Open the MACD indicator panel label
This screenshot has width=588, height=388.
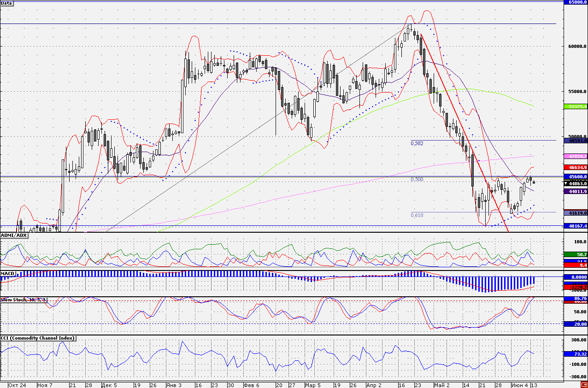(8, 274)
